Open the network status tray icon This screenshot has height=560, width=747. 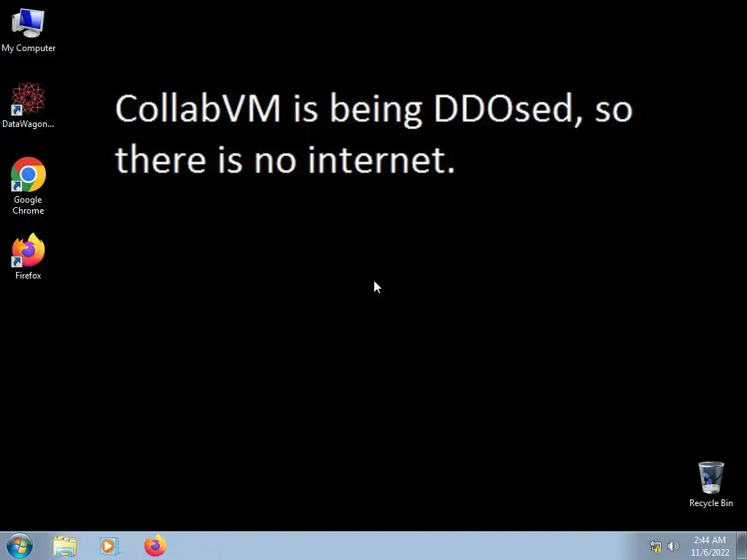pos(656,546)
